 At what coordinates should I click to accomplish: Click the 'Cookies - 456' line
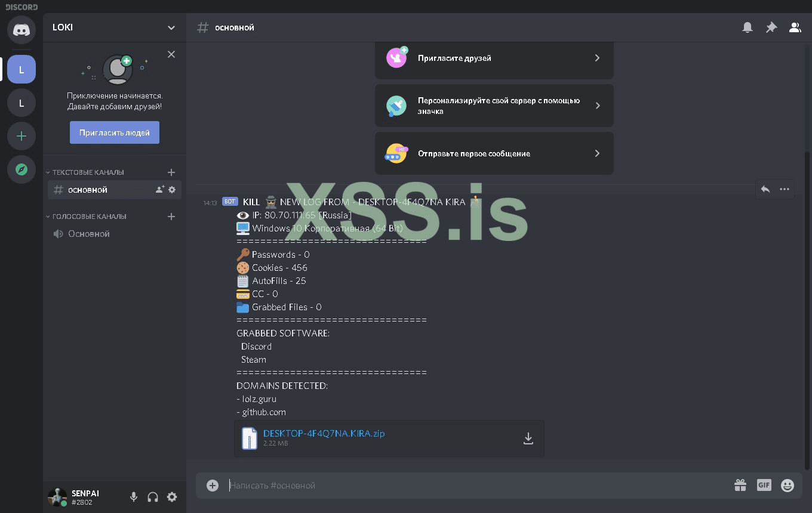(280, 268)
